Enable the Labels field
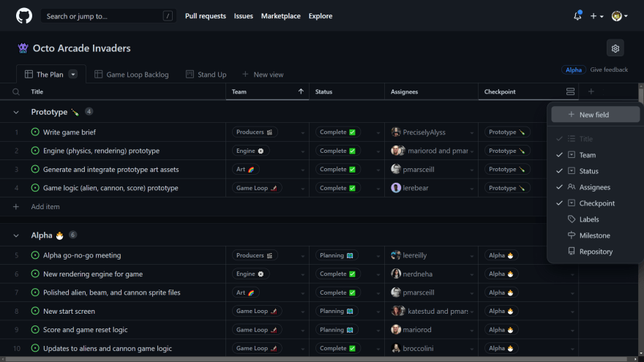Screen dimensions: 644x362 pos(595,219)
